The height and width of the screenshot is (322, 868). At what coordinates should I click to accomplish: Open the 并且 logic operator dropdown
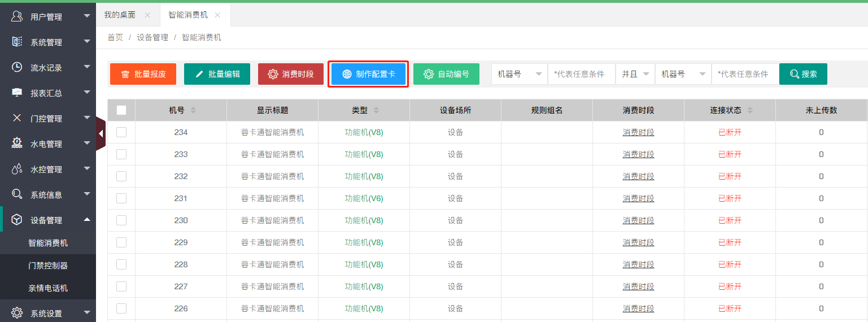[635, 74]
